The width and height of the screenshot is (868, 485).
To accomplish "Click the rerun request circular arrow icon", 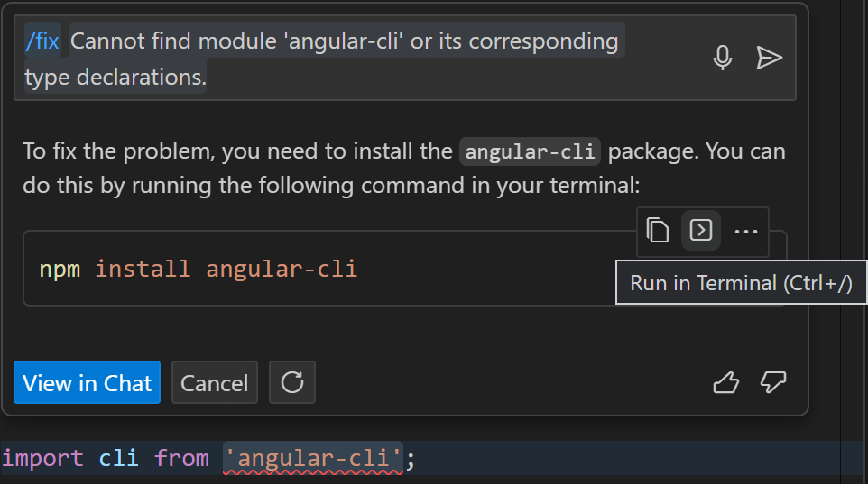I will click(291, 382).
